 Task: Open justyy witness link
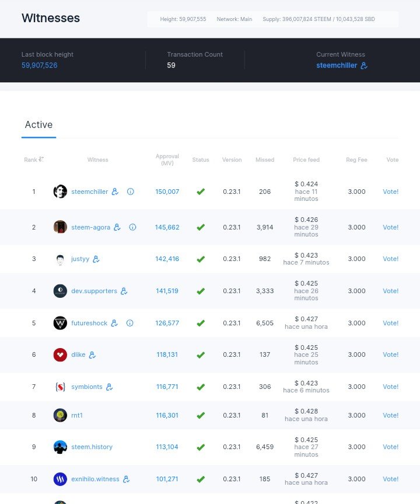(x=80, y=259)
